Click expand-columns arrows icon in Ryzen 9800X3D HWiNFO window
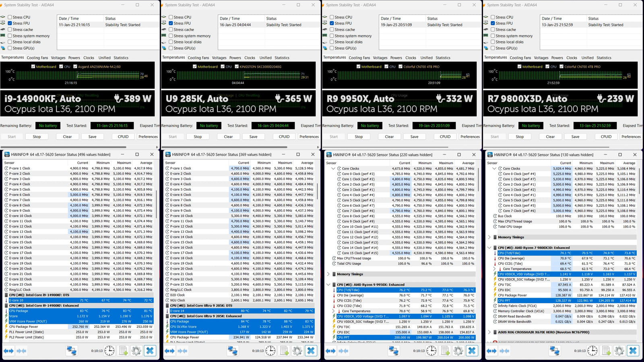Image resolution: width=644 pixels, height=362 pixels. point(491,351)
